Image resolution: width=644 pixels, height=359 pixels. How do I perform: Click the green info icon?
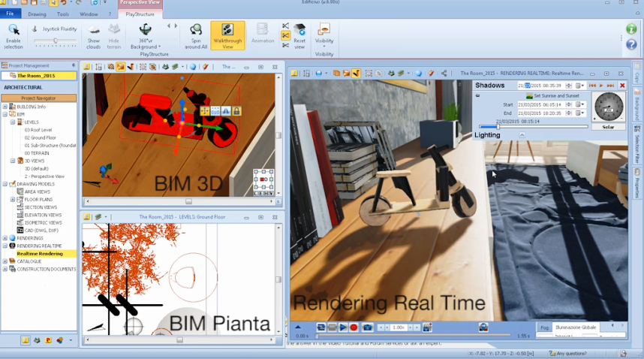coord(631,29)
